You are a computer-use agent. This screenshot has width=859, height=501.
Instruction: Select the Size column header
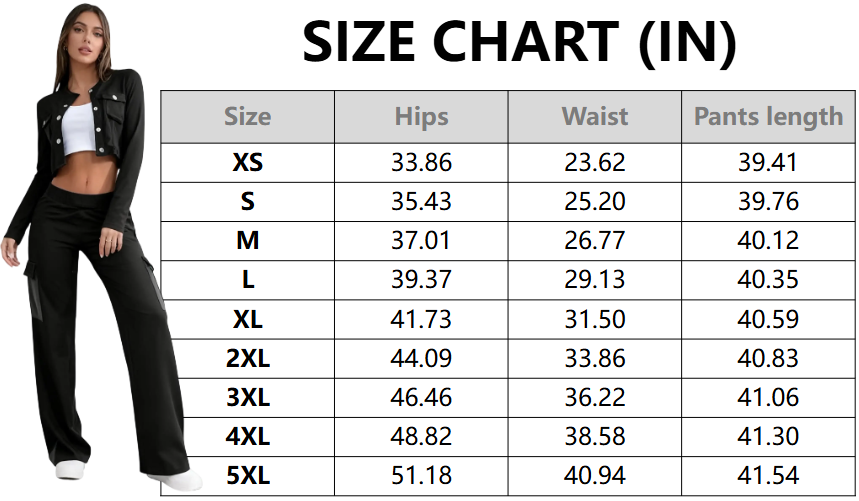coord(247,116)
